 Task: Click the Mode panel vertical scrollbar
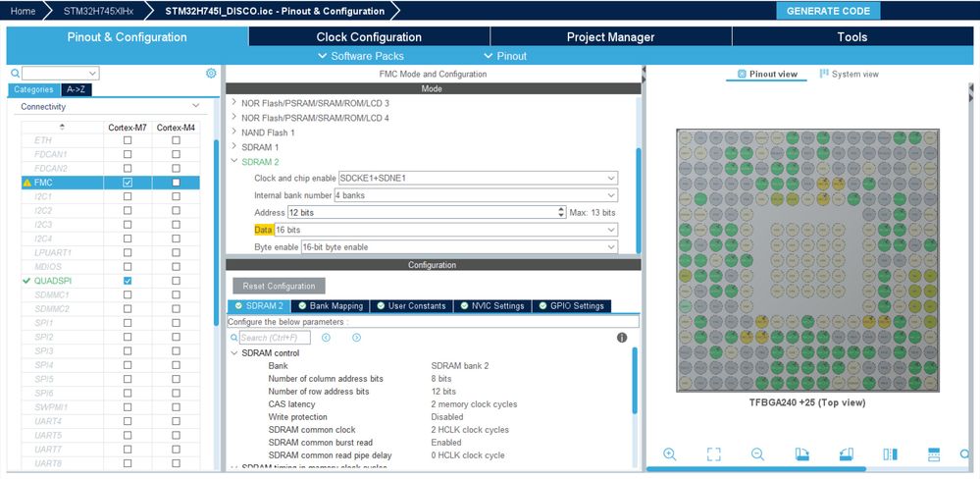click(x=638, y=200)
